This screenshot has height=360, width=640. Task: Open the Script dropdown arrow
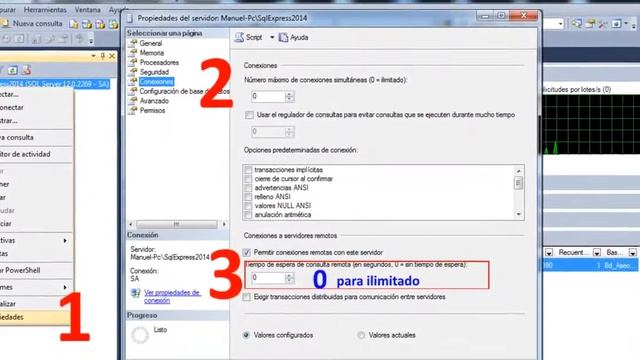coord(272,37)
